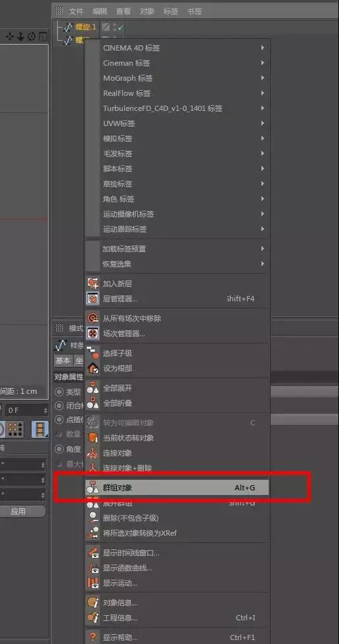
Task: Expand the Cineman 标签 submenu arrow
Action: click(x=262, y=63)
